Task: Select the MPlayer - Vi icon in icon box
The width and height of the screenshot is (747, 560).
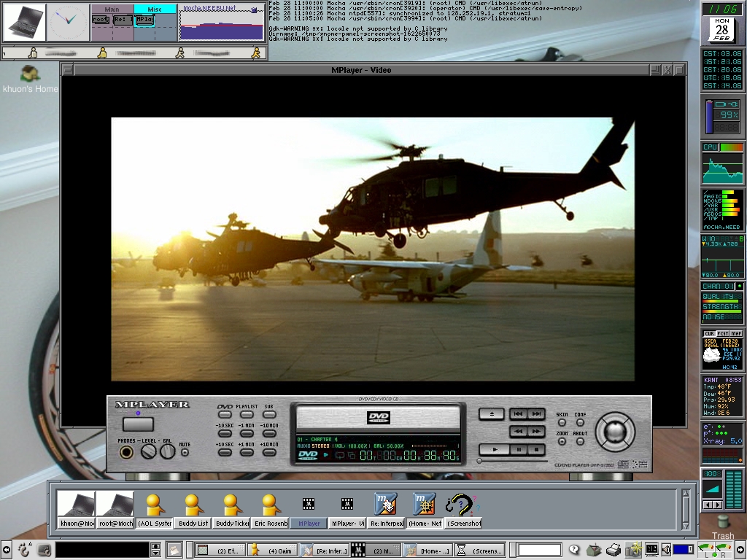Action: (x=348, y=509)
